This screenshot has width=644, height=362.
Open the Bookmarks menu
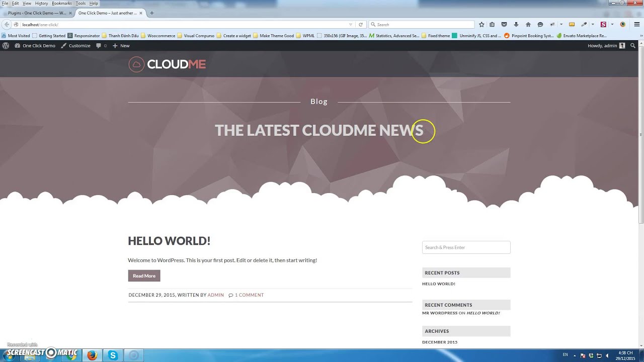pyautogui.click(x=62, y=3)
